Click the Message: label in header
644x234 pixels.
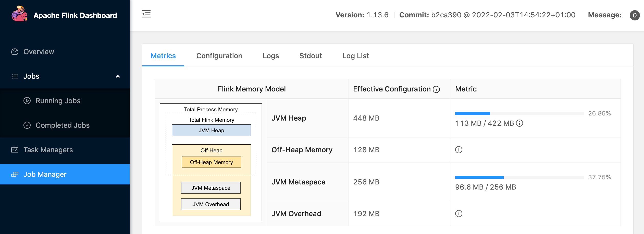(605, 15)
